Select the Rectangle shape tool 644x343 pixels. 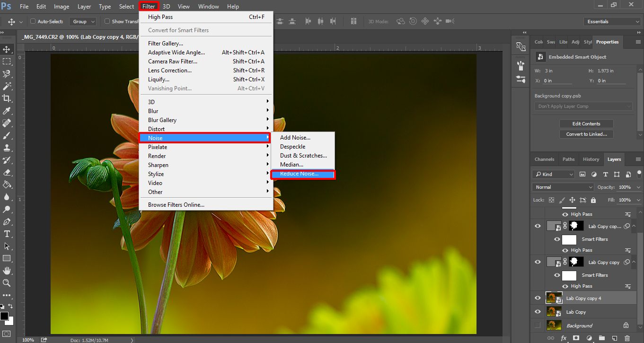click(7, 258)
